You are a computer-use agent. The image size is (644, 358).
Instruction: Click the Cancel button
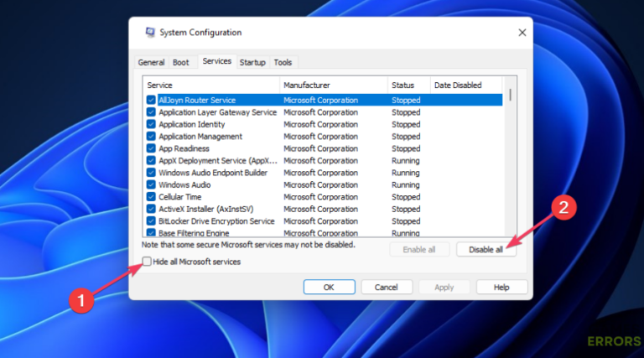(x=386, y=287)
